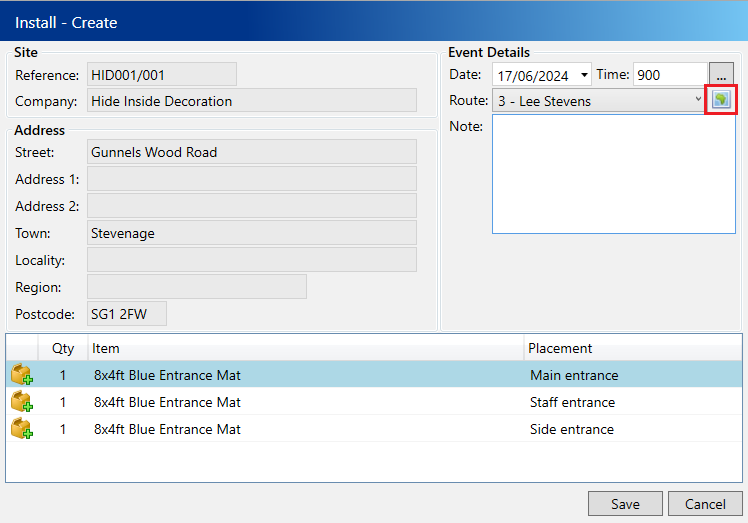Click the ellipsis button next to Time

(722, 75)
